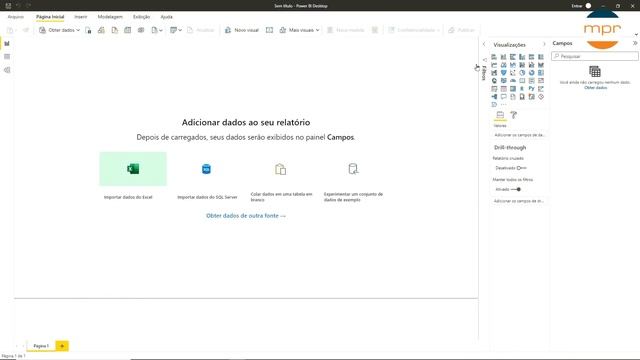
Task: Choose Colar dados em uma tabela em branco
Action: [x=281, y=177]
